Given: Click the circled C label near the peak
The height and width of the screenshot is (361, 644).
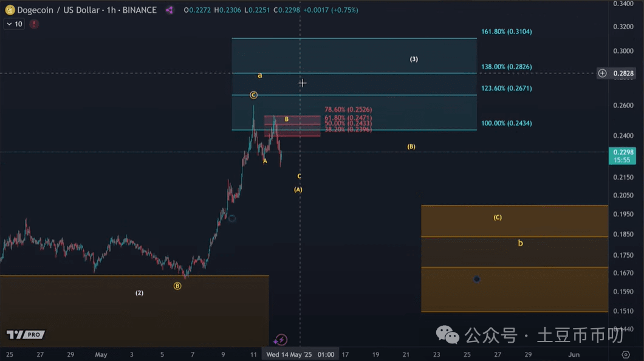Looking at the screenshot, I should pos(253,95).
